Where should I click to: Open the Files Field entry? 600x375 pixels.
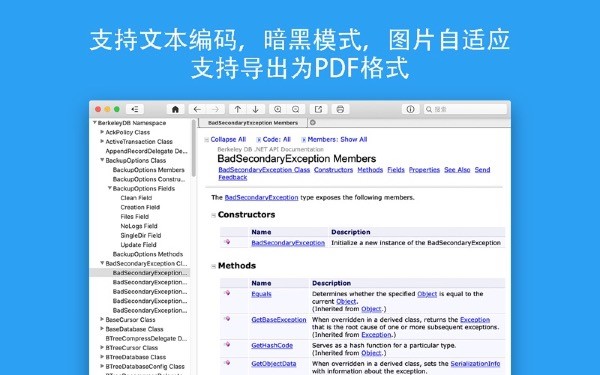tap(135, 217)
